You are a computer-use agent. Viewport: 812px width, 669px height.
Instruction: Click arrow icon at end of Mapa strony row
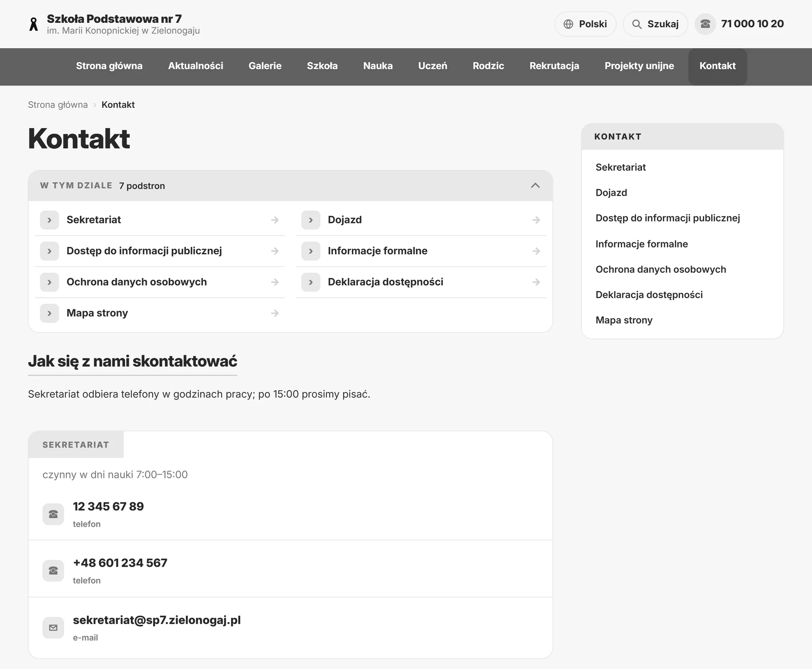coord(275,313)
